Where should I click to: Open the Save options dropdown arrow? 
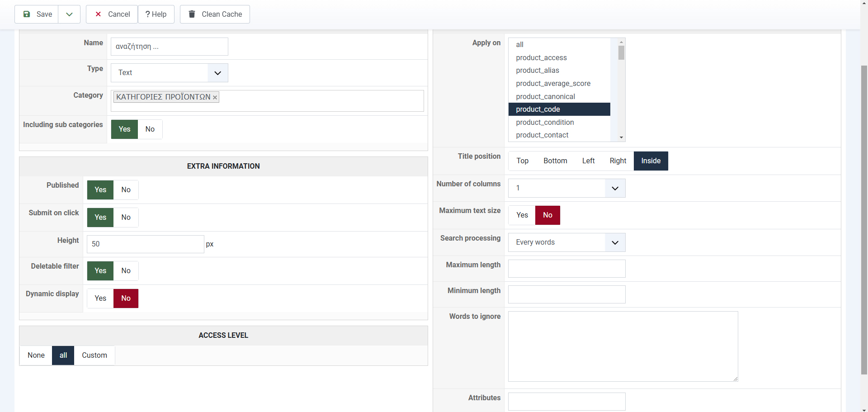pyautogui.click(x=69, y=14)
